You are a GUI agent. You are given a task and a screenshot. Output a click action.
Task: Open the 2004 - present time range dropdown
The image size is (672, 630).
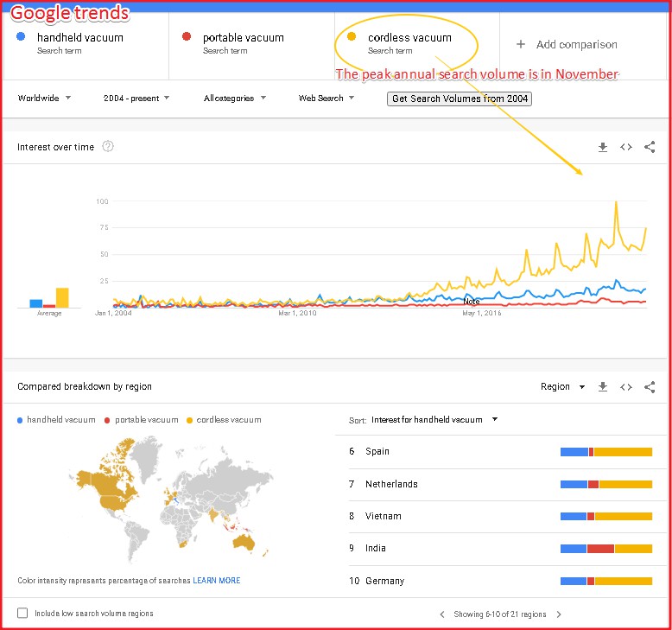pyautogui.click(x=136, y=99)
